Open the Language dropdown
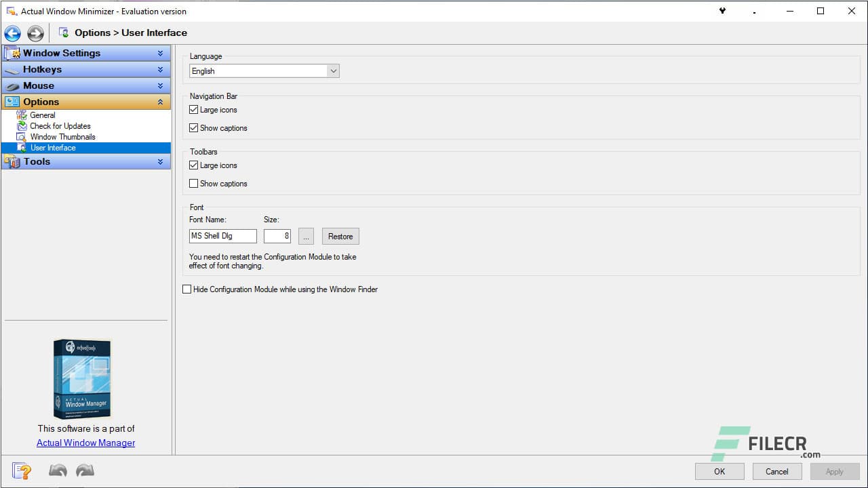868x488 pixels. (333, 70)
